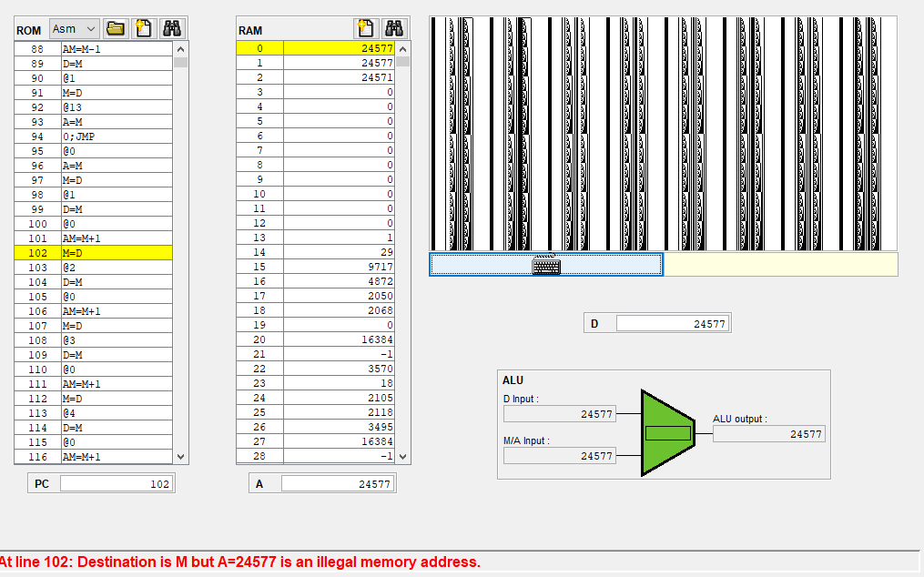Screen dimensions: 924x577
Task: Click the A register value field
Action: coord(337,484)
